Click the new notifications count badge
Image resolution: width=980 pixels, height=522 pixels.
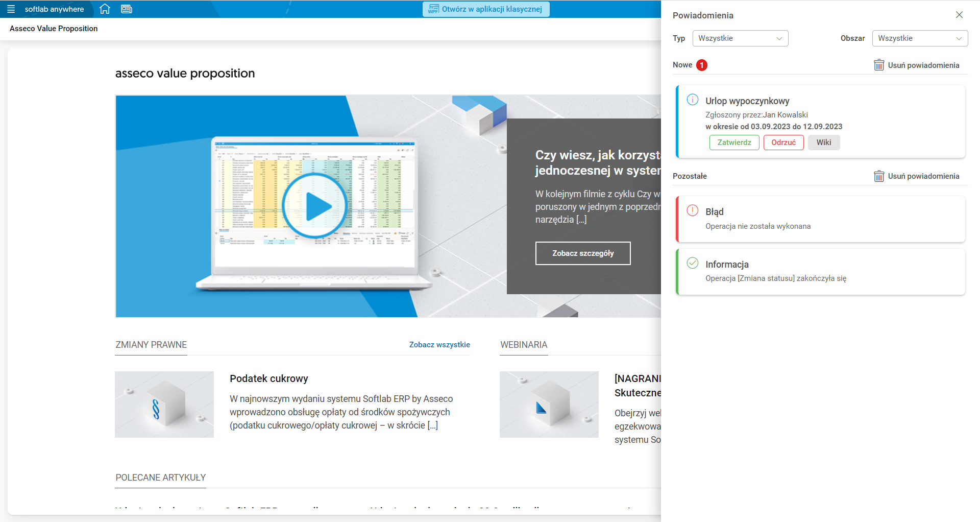pos(702,65)
